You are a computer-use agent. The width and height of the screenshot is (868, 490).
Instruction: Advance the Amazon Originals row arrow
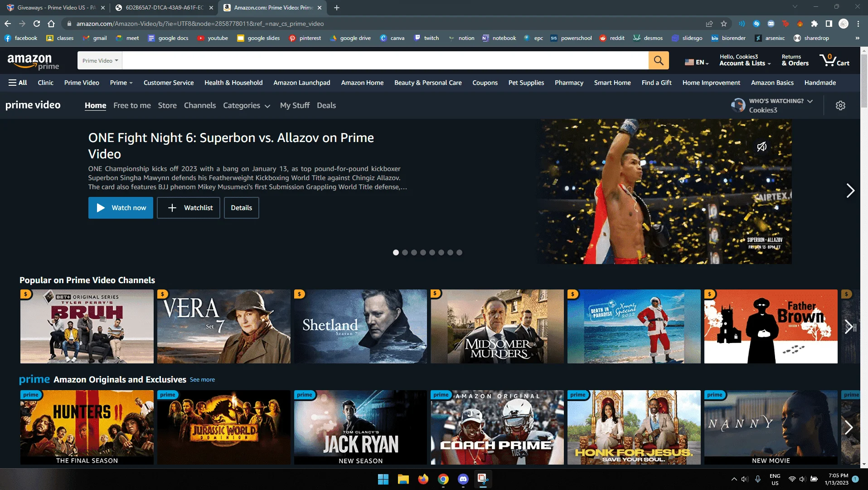tap(849, 427)
